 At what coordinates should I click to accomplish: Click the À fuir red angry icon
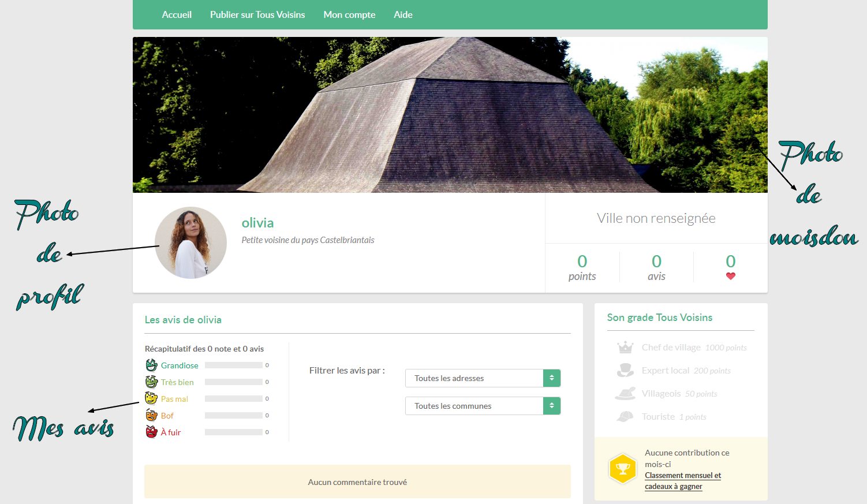(x=151, y=432)
